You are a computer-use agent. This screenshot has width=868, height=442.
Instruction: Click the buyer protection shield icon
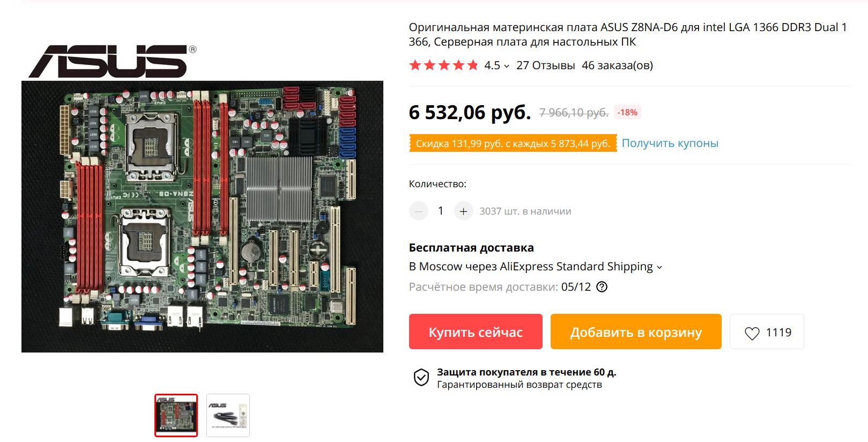pos(421,378)
